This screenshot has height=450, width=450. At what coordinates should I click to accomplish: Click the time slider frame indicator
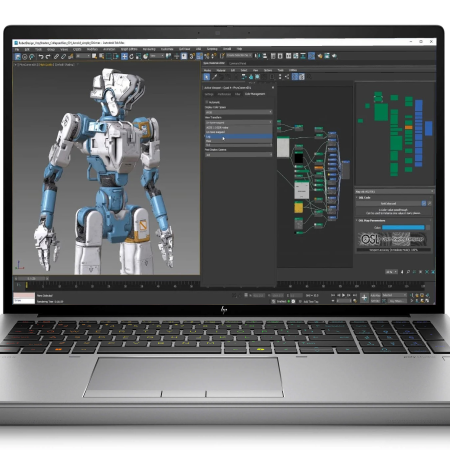[32, 278]
